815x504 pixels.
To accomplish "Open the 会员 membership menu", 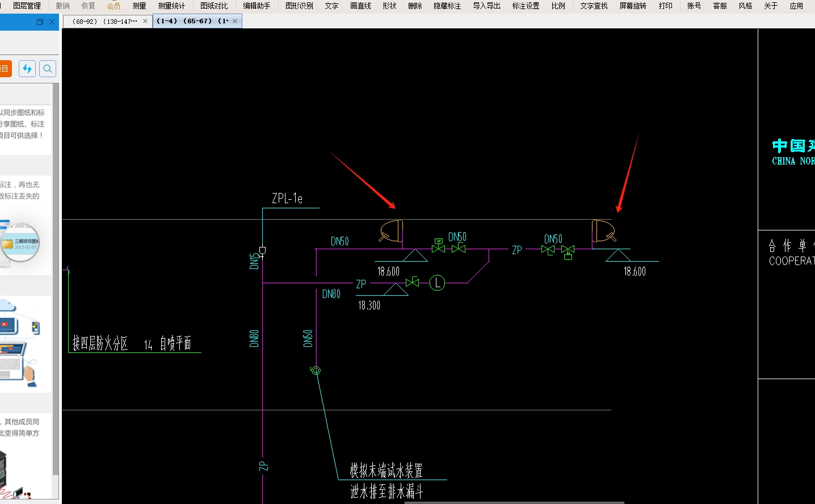I will pos(114,6).
